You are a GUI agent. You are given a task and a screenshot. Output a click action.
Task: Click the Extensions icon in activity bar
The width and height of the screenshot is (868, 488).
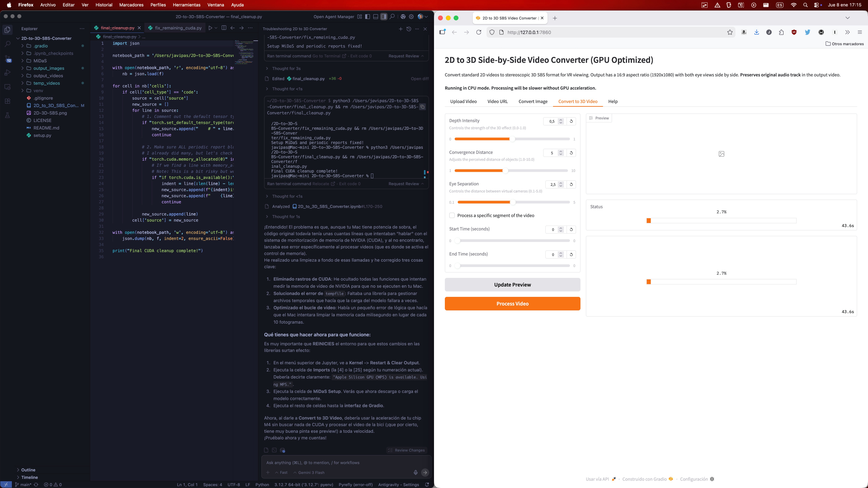coord(7,101)
